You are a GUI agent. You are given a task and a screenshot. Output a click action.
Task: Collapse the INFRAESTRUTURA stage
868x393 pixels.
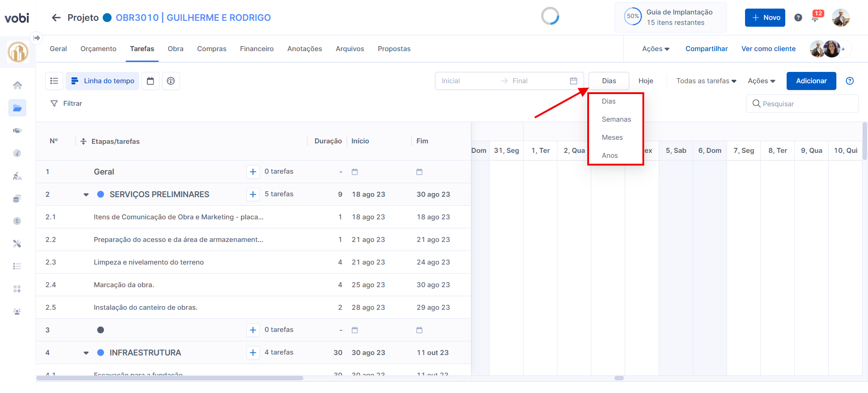86,353
